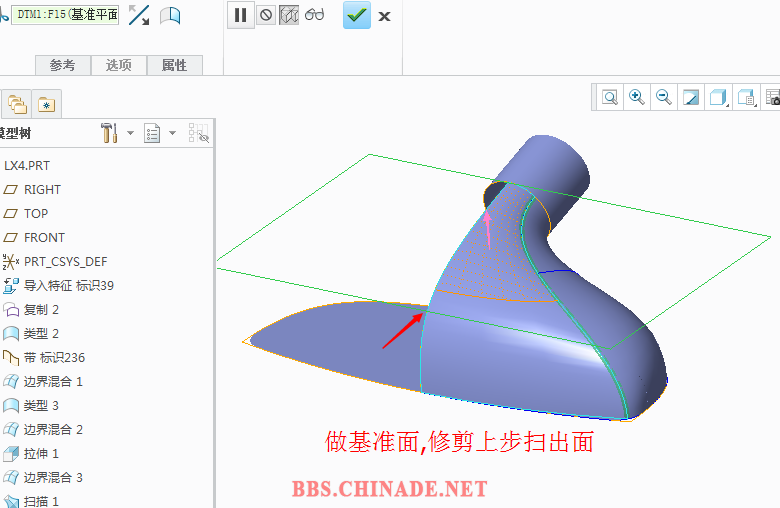
Task: Select the TOP datum plane
Action: 26,213
